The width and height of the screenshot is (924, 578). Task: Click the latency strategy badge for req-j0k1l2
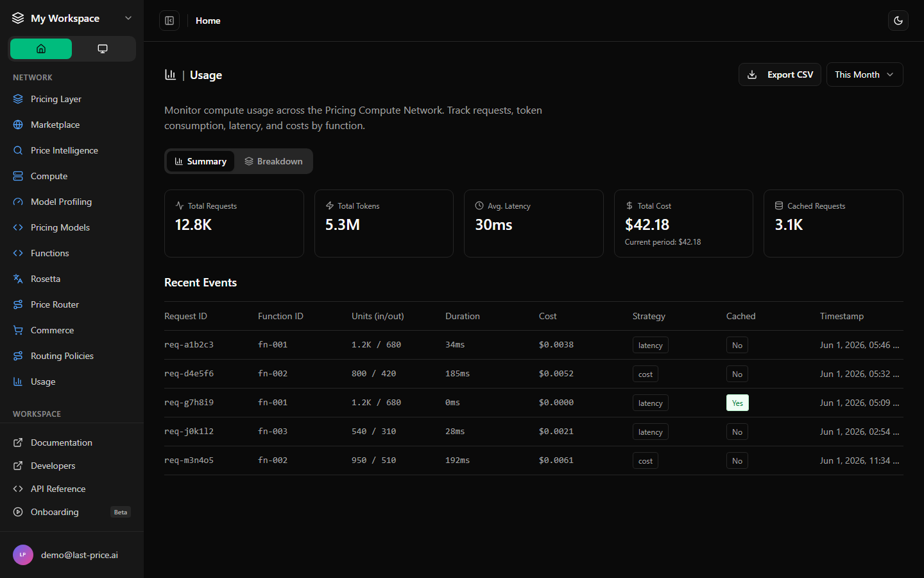point(651,432)
